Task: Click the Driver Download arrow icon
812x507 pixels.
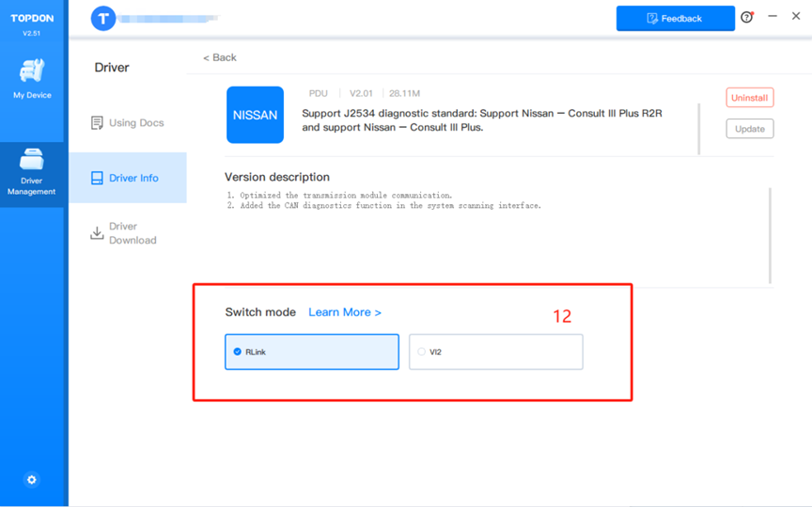Action: click(97, 232)
